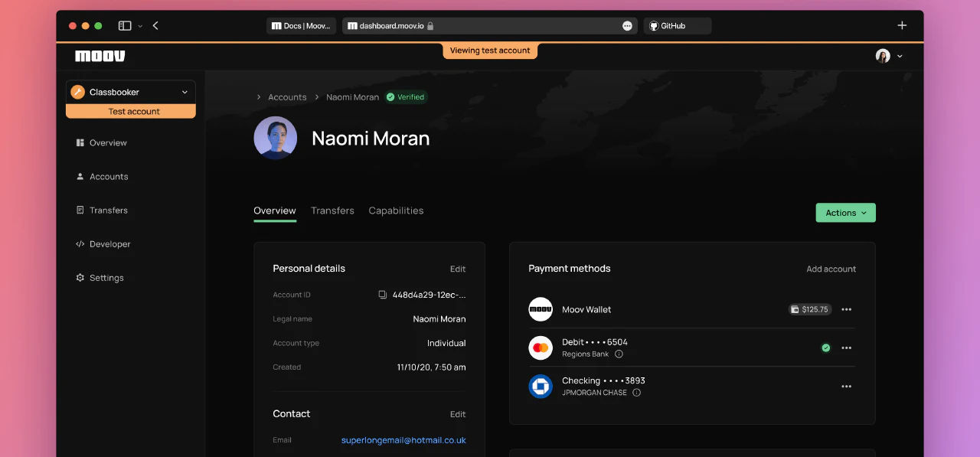Click the Mastercard Debit card icon

click(541, 348)
